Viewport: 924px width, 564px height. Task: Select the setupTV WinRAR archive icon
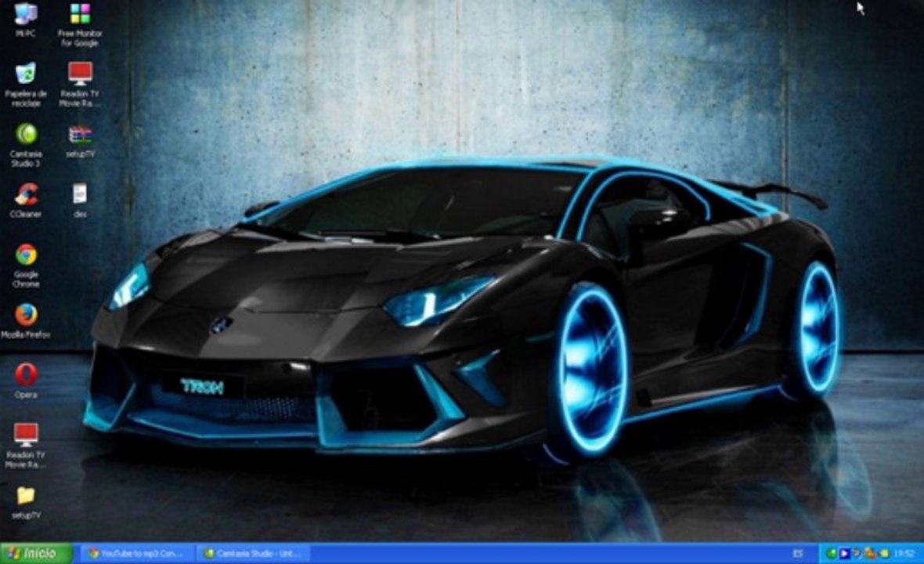(x=80, y=140)
